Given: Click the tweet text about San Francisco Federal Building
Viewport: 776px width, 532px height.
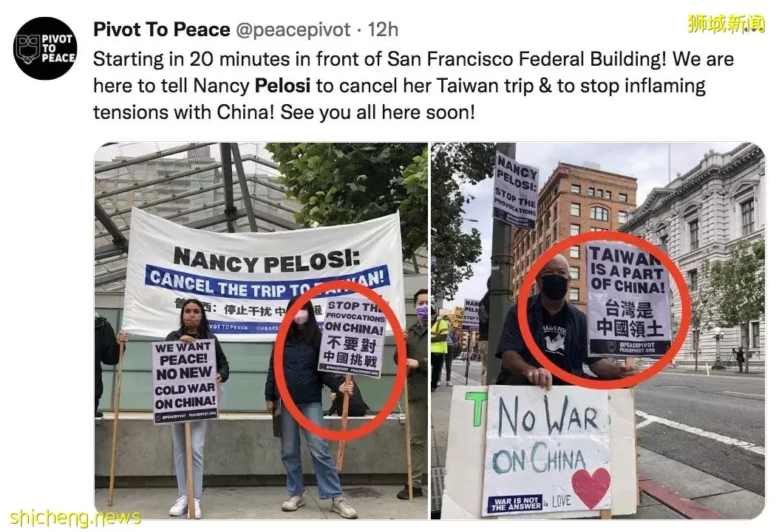Looking at the screenshot, I should pyautogui.click(x=414, y=86).
